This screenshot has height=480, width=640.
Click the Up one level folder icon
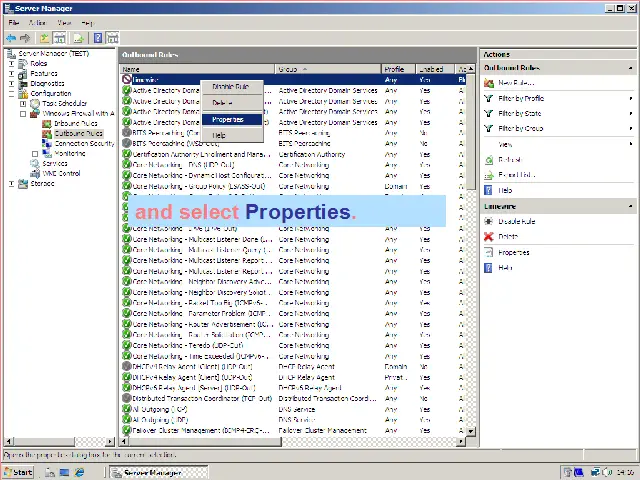point(44,38)
